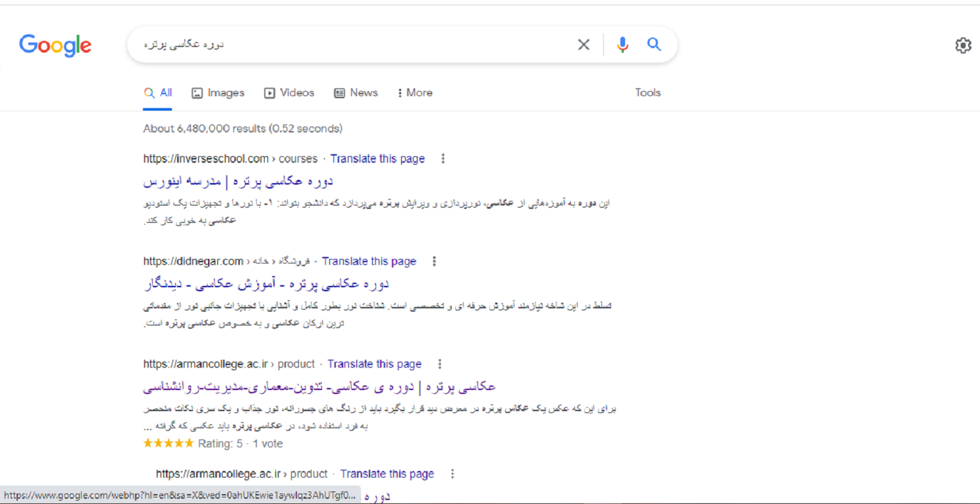Click the Google logo
This screenshot has width=980, height=504.
(x=55, y=45)
